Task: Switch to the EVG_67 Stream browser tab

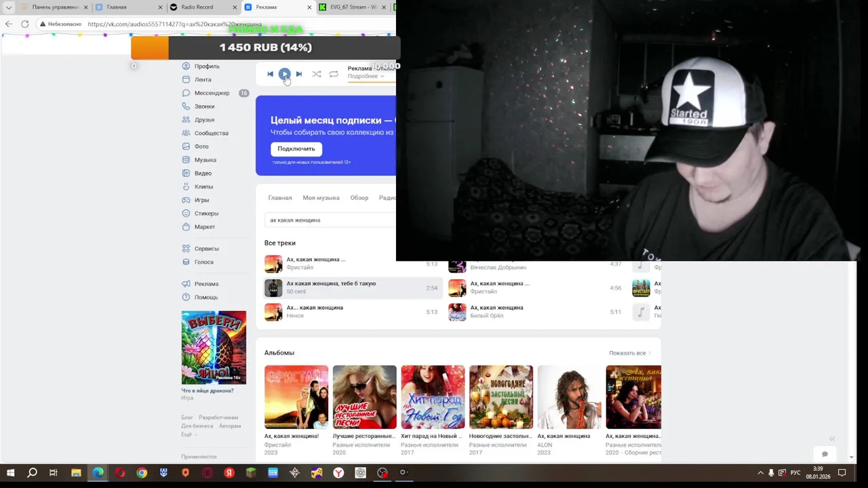Action: point(351,7)
